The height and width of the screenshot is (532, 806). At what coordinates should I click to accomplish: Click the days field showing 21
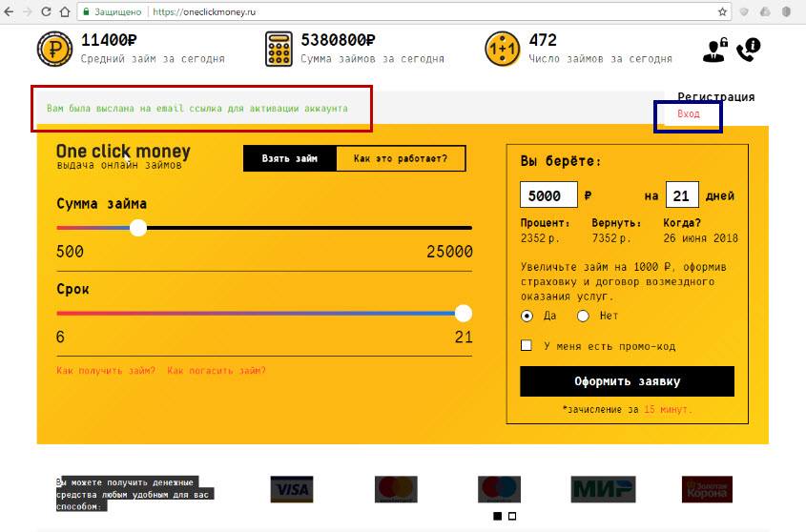682,194
